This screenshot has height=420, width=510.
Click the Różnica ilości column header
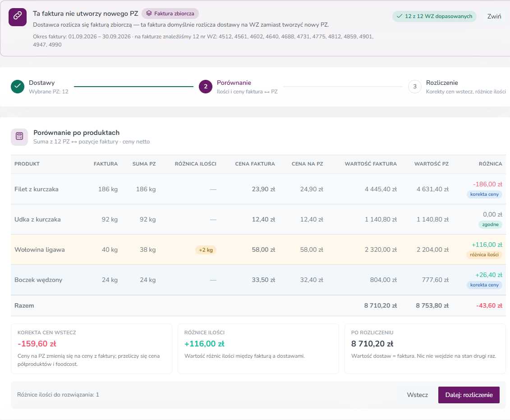[196, 164]
